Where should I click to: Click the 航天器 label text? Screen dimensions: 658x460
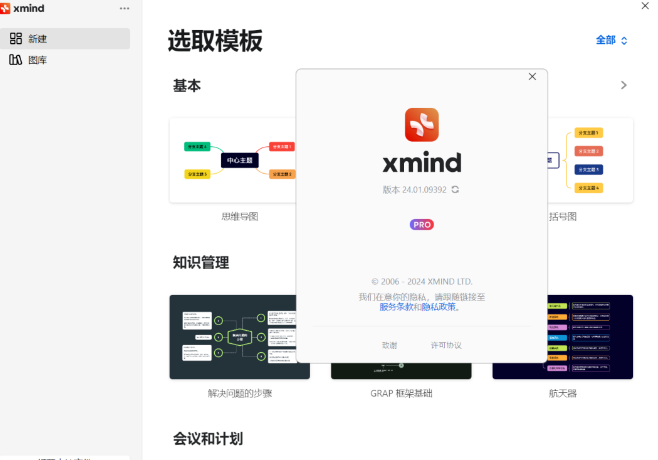point(563,393)
